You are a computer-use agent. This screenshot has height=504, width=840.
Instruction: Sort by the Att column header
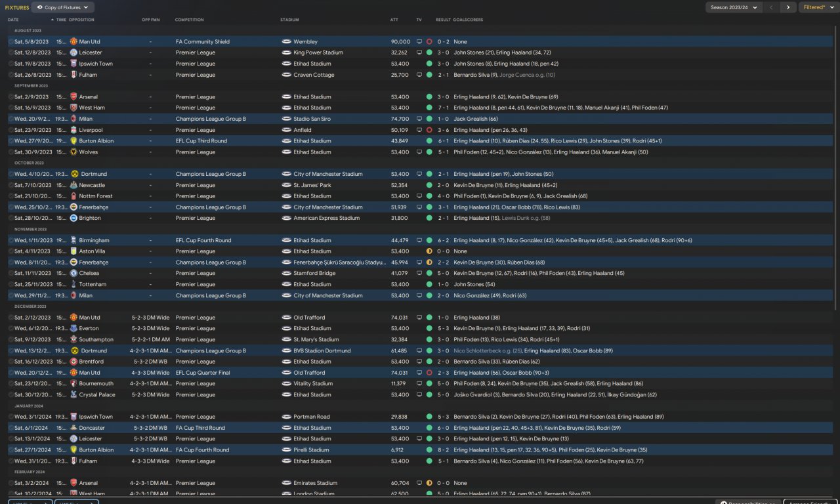tap(394, 20)
